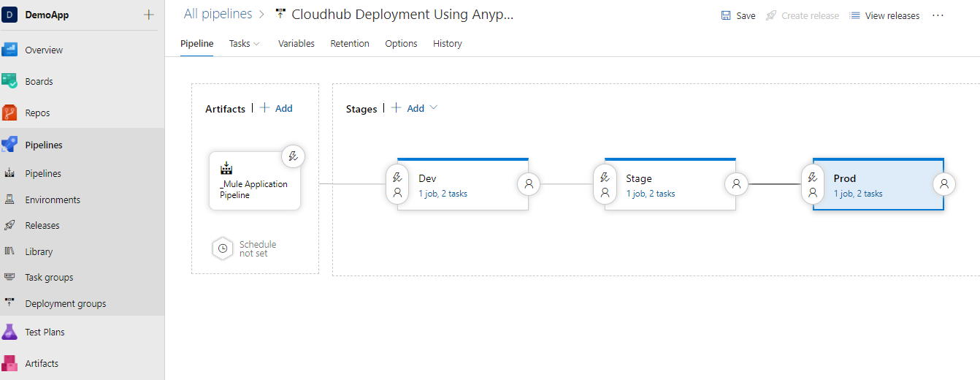The height and width of the screenshot is (380, 980).
Task: Add a new artifact
Action: 276,108
